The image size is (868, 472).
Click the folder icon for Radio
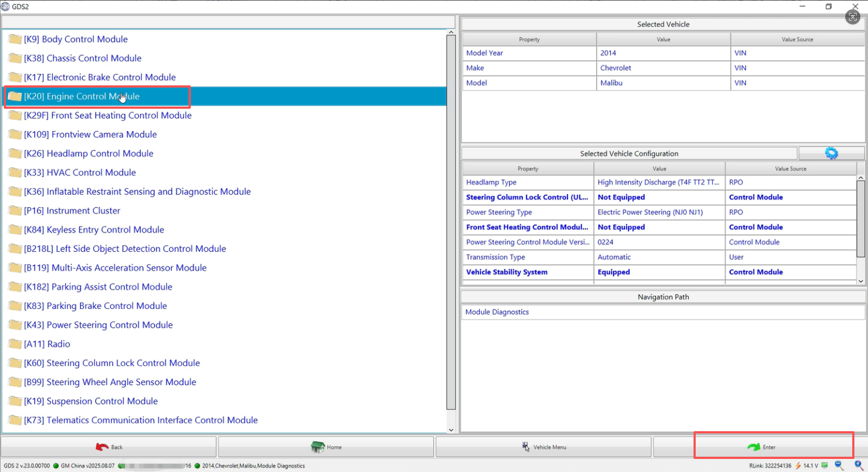click(x=15, y=344)
